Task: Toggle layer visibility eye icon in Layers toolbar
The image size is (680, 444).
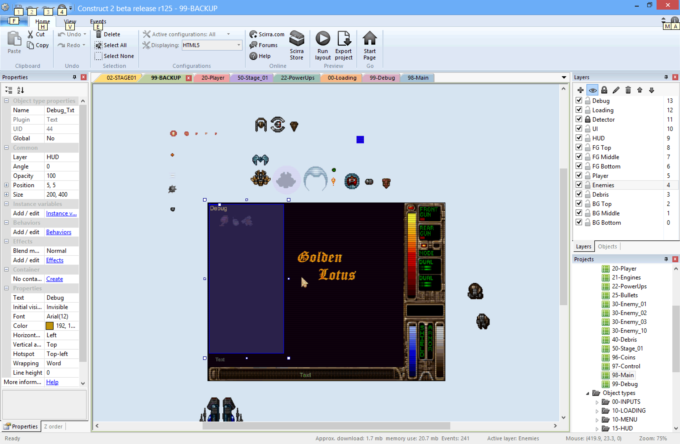Action: 592,90
